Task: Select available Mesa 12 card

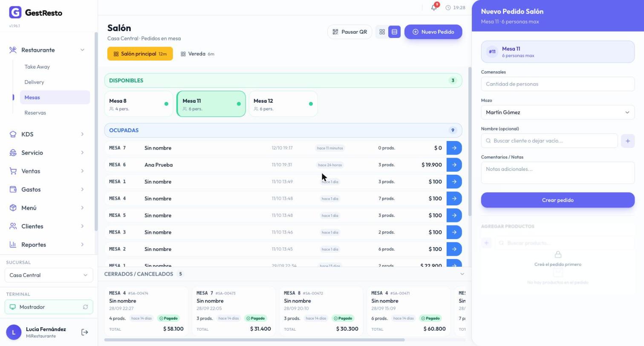Action: pyautogui.click(x=283, y=104)
